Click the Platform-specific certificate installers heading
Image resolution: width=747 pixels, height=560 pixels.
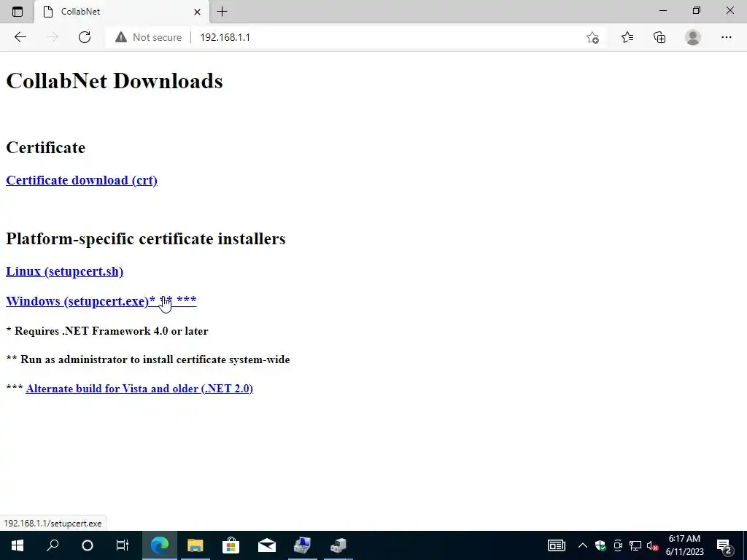point(146,238)
